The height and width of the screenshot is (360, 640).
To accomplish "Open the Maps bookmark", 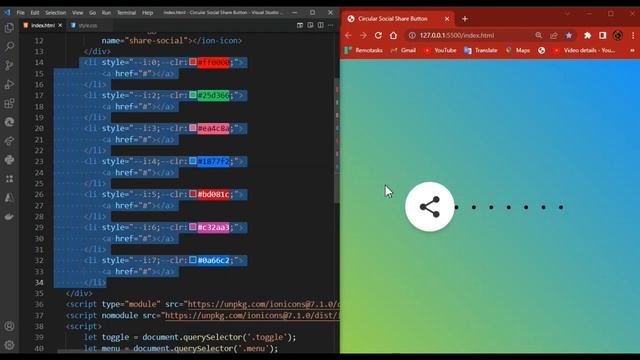I will (518, 50).
